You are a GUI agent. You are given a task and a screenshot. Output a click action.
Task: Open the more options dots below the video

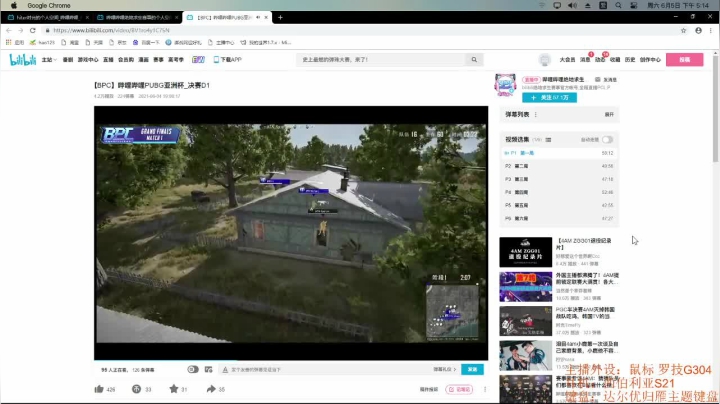(x=485, y=389)
